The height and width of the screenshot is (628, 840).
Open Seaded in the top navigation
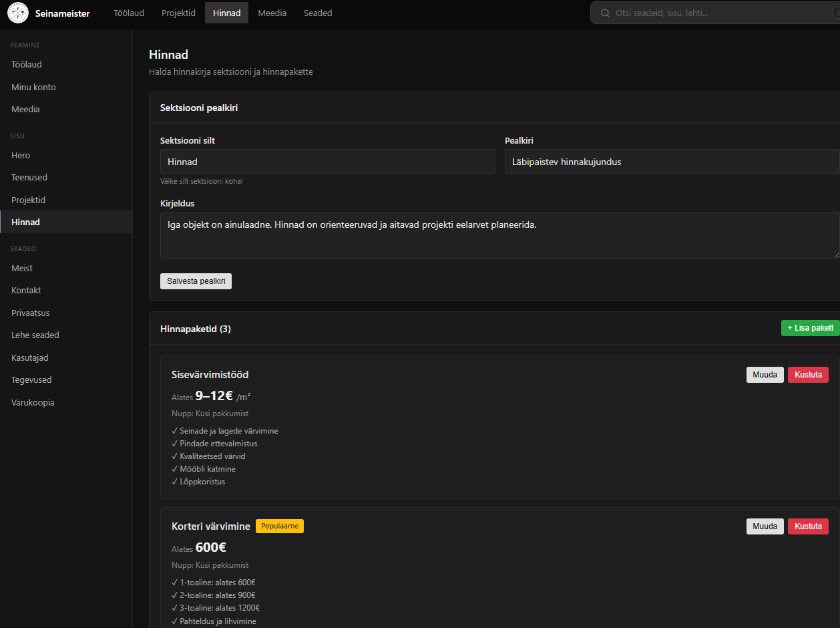point(317,13)
